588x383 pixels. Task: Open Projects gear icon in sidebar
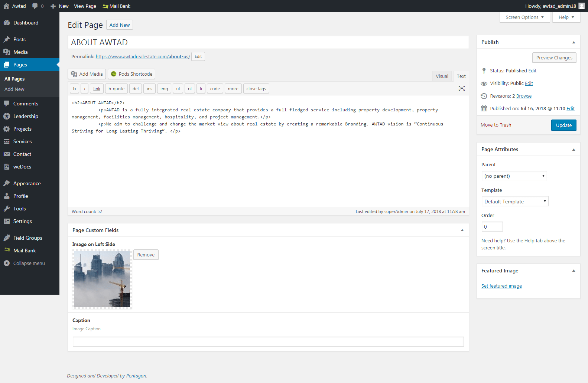coord(7,129)
